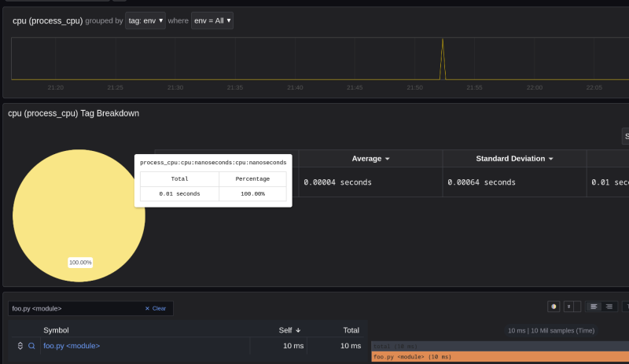Select the orange foo.py <module> flamegraph bar

pos(499,357)
